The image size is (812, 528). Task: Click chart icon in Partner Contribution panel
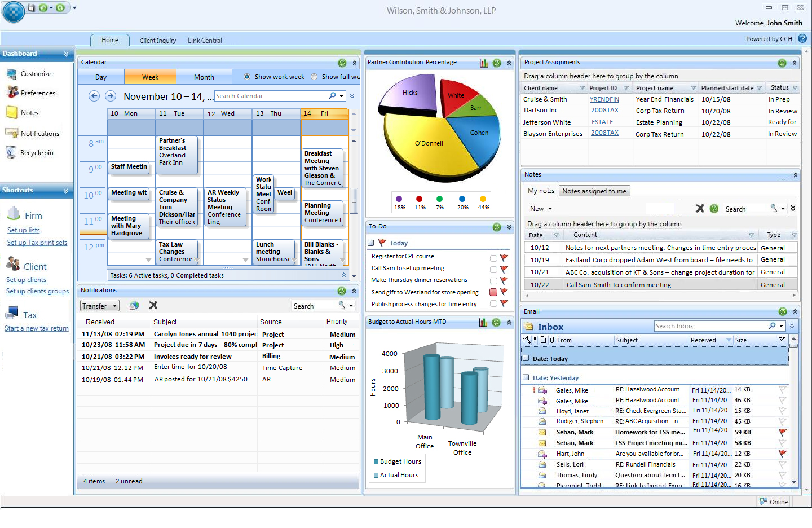[x=484, y=63]
